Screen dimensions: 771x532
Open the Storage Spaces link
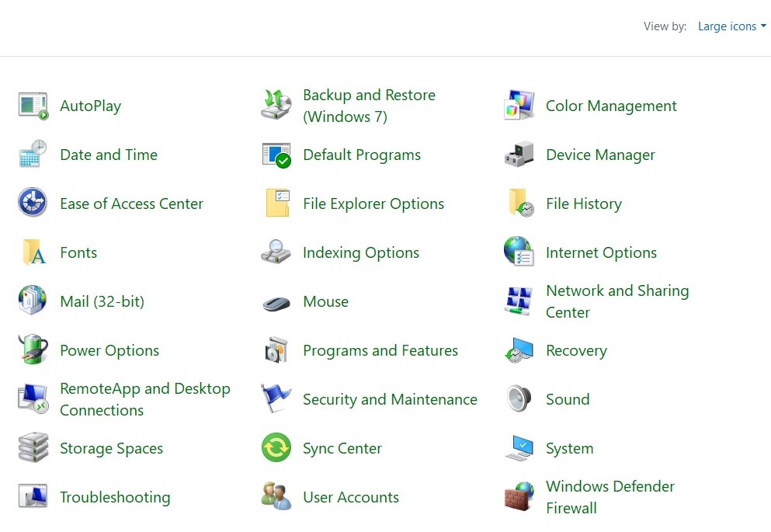(x=111, y=448)
